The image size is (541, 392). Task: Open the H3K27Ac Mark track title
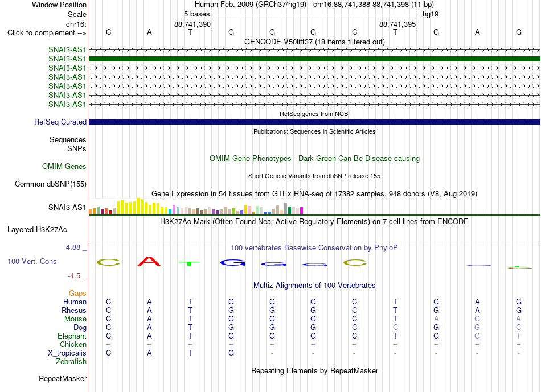(314, 222)
